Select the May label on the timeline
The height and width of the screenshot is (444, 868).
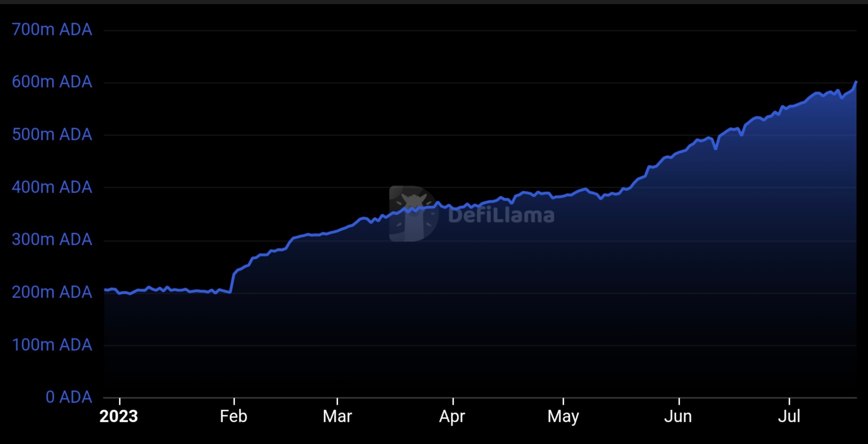tap(563, 416)
